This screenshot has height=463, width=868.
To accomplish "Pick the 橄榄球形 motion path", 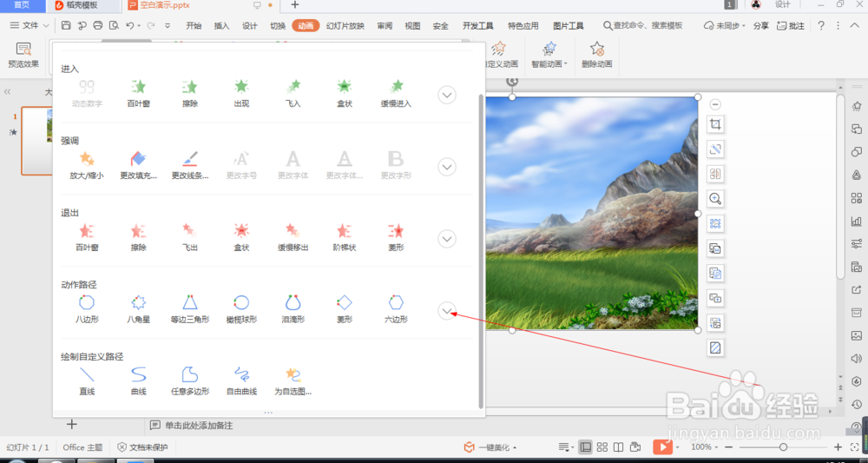I will (241, 309).
